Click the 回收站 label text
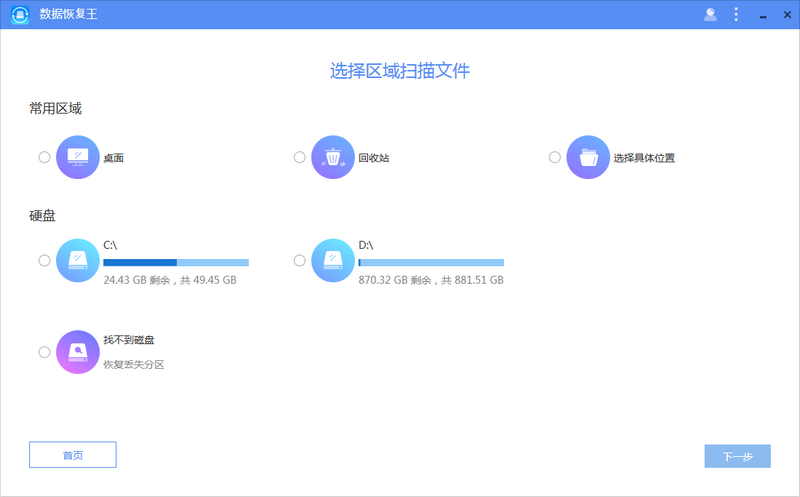This screenshot has width=800, height=497. click(373, 158)
